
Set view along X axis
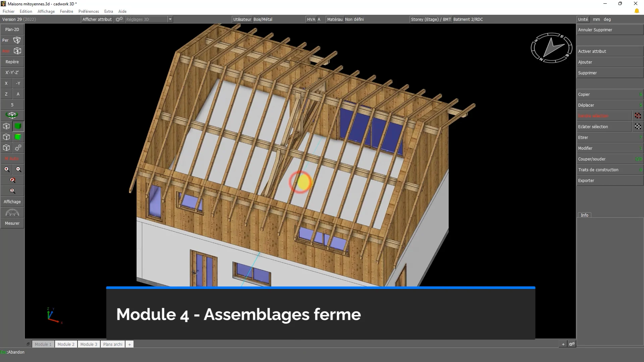tap(6, 83)
